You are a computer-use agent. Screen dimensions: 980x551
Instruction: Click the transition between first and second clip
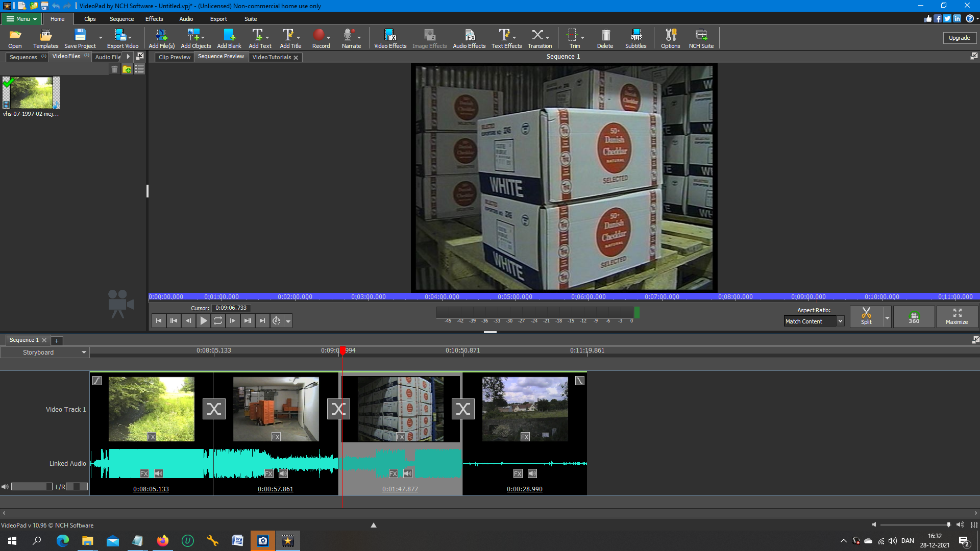(214, 409)
